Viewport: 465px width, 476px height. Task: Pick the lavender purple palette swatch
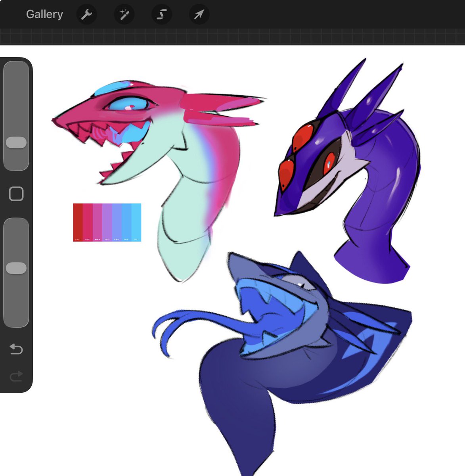[x=107, y=222]
